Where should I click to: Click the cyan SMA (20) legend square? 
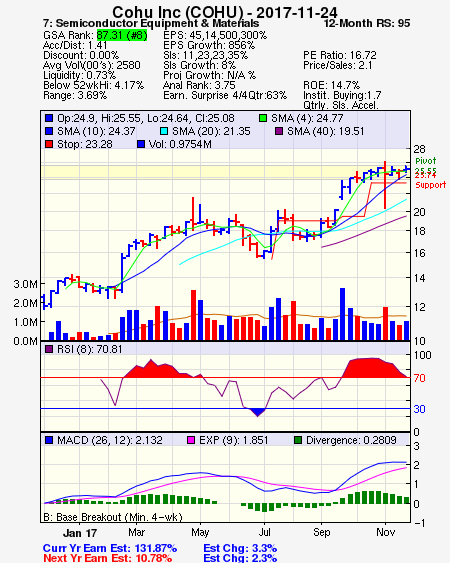pyautogui.click(x=164, y=131)
